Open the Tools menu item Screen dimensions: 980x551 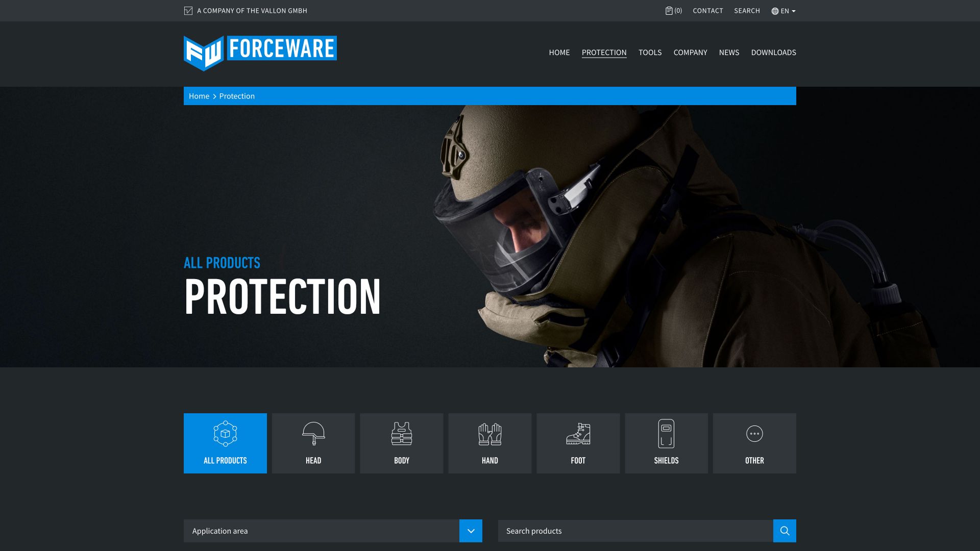point(650,53)
